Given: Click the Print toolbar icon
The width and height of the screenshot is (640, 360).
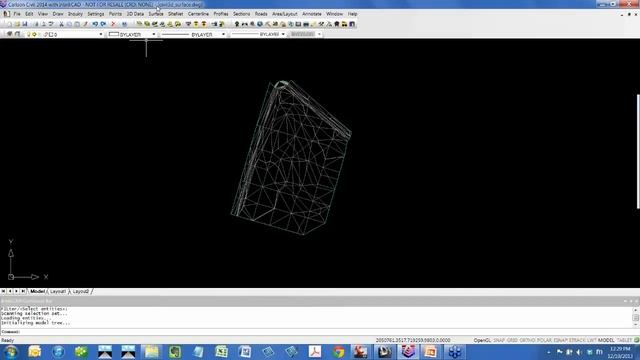Looking at the screenshot, I should pyautogui.click(x=37, y=24).
